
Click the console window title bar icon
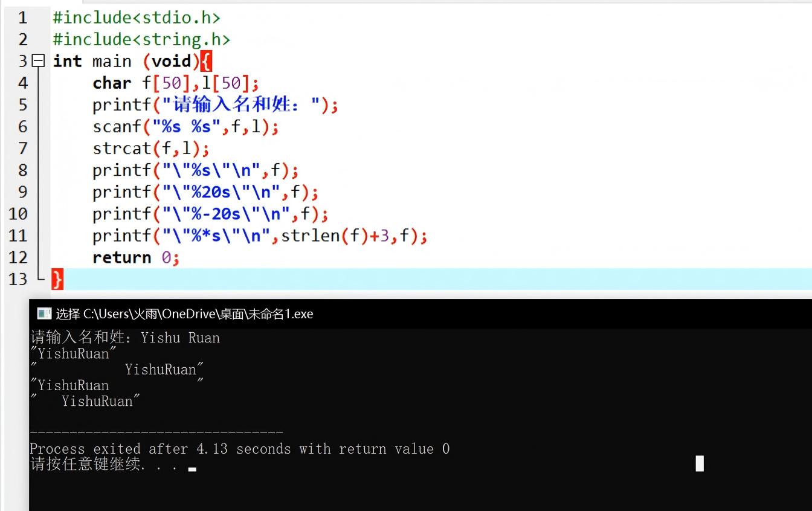click(44, 313)
